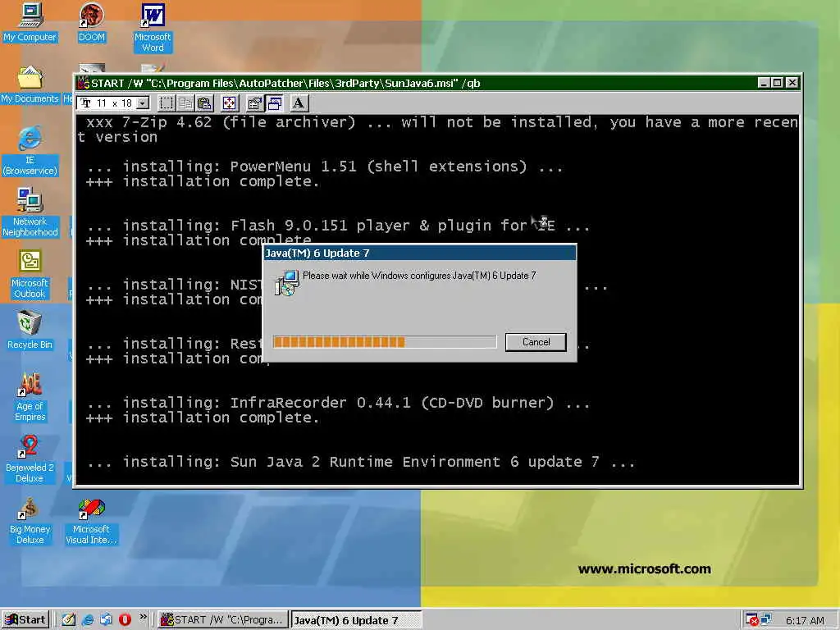Click the Font "A" icon in the console toolbar
This screenshot has height=630, width=840.
[299, 103]
